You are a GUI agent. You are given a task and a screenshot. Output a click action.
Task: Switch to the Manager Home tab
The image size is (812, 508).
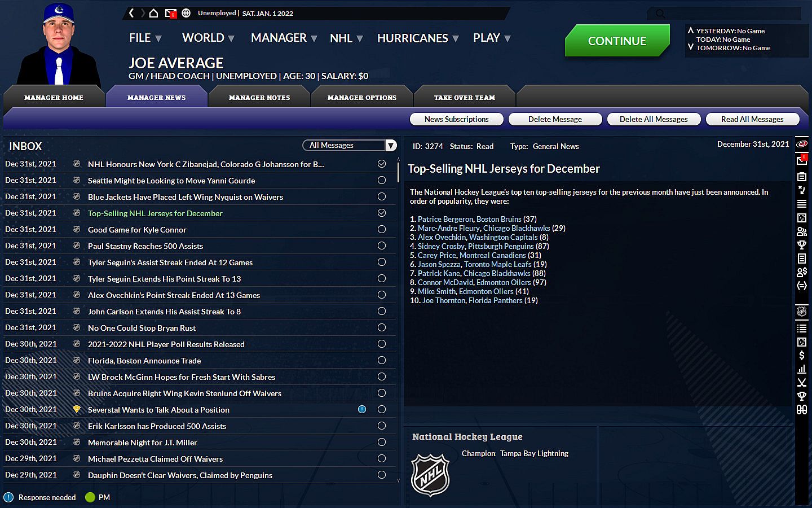click(54, 97)
